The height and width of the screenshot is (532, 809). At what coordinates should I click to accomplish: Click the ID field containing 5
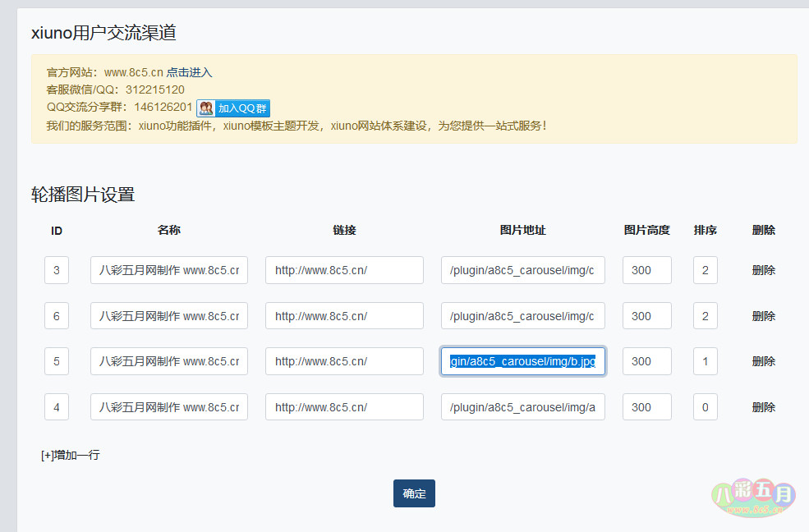(57, 361)
